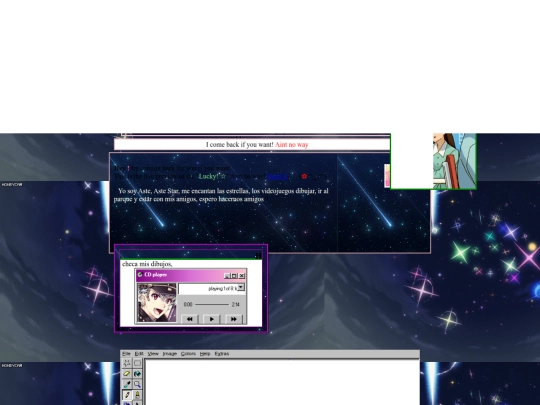Start playback with the CD player play button
The height and width of the screenshot is (405, 540).
tap(211, 319)
